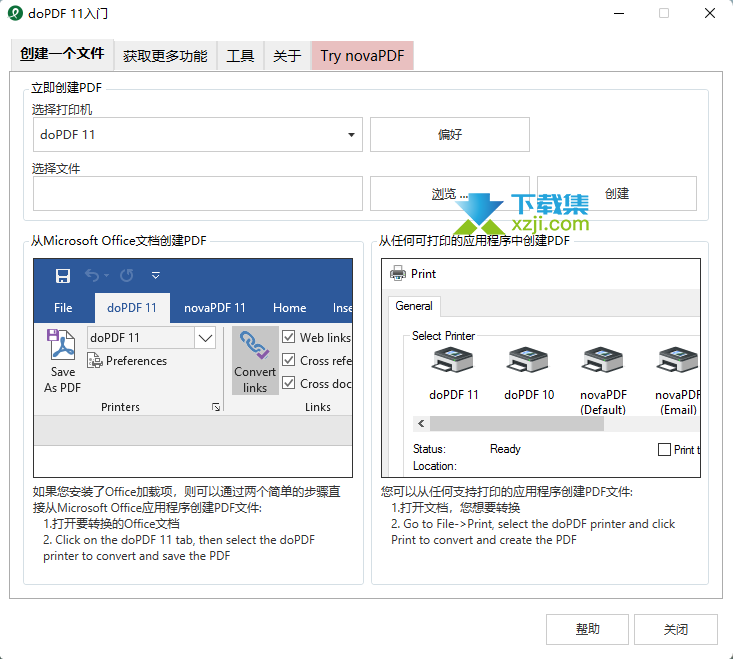Open the 关于 tab
The image size is (733, 659).
[287, 56]
